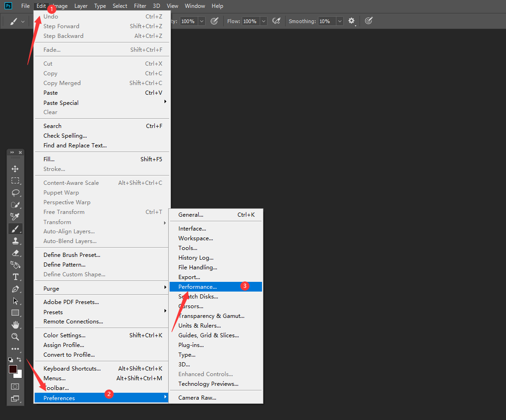Expand the Smoothing percentage dropdown arrow
The height and width of the screenshot is (420, 506).
pos(340,21)
